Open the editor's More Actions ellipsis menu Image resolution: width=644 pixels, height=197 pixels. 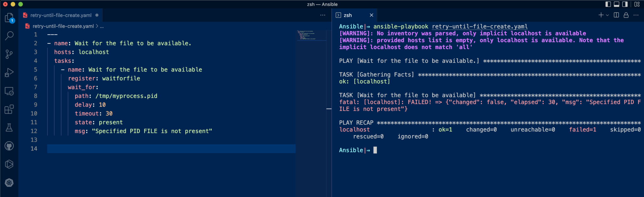pyautogui.click(x=323, y=15)
